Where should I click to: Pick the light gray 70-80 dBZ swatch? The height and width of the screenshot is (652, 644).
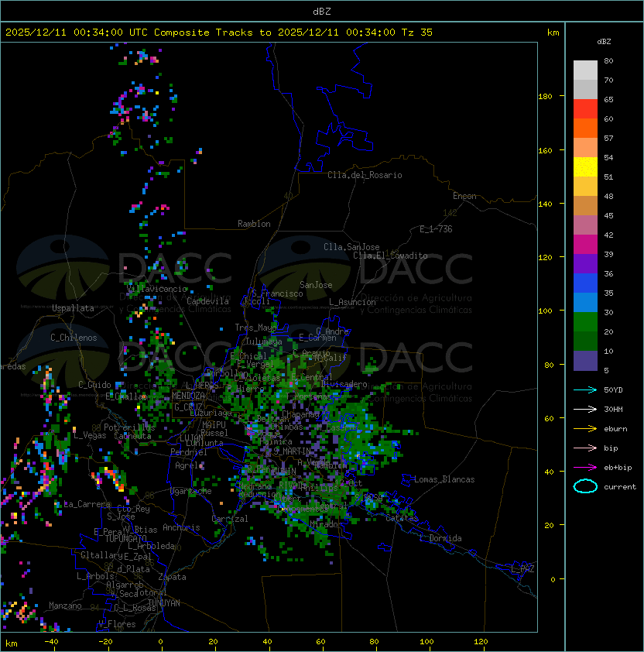[x=585, y=70]
